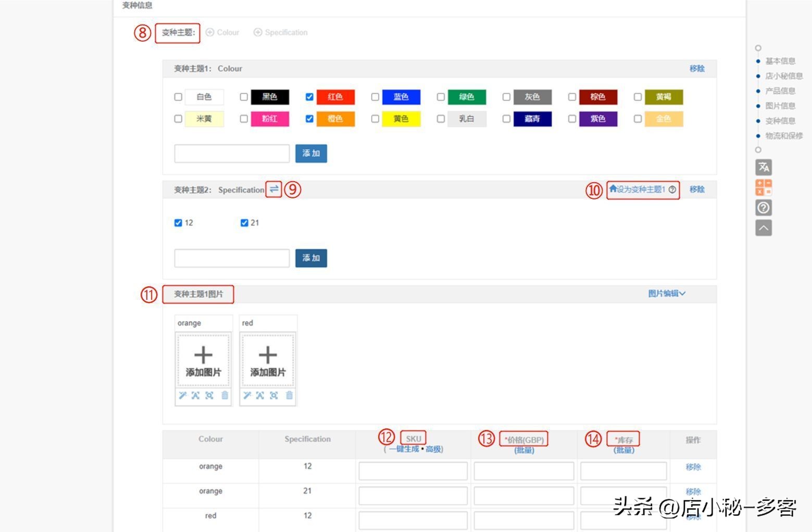Delete the orange variant image via trash icon
Viewport: 812px width, 532px height.
click(224, 395)
